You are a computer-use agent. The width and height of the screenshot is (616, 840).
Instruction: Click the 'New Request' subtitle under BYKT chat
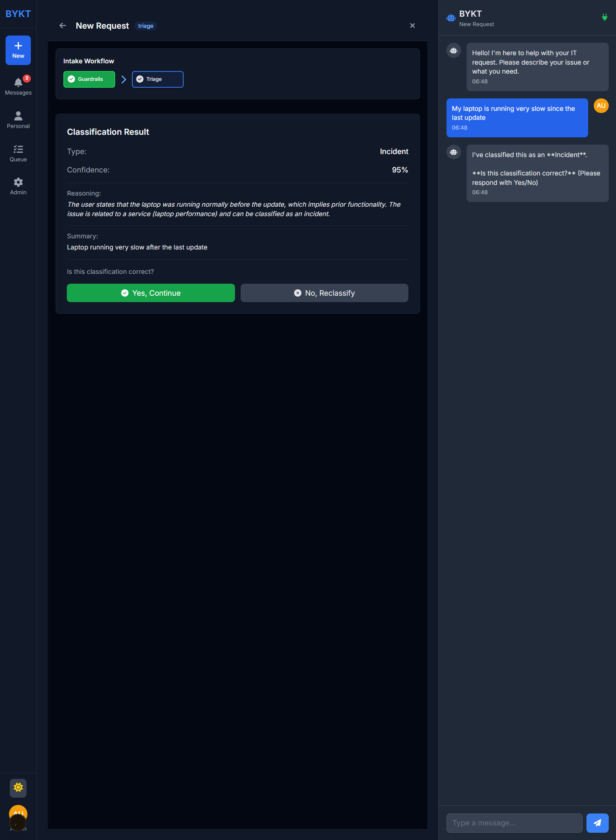[476, 24]
